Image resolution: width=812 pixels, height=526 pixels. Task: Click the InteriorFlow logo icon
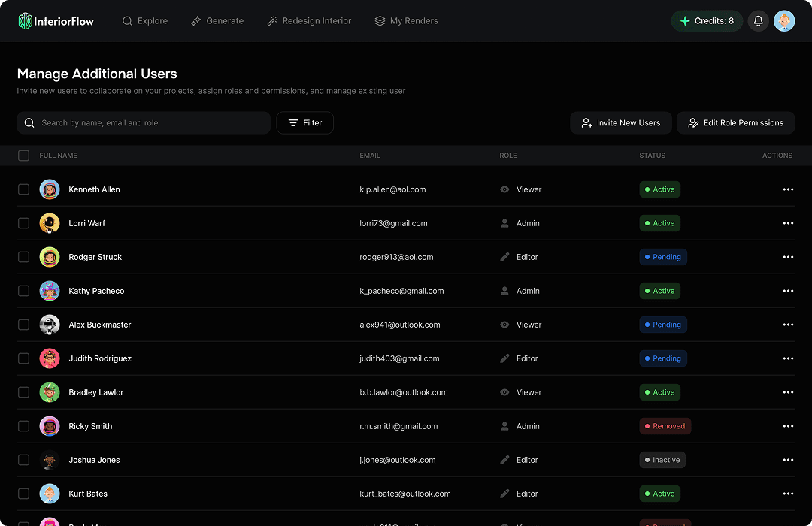tap(27, 20)
